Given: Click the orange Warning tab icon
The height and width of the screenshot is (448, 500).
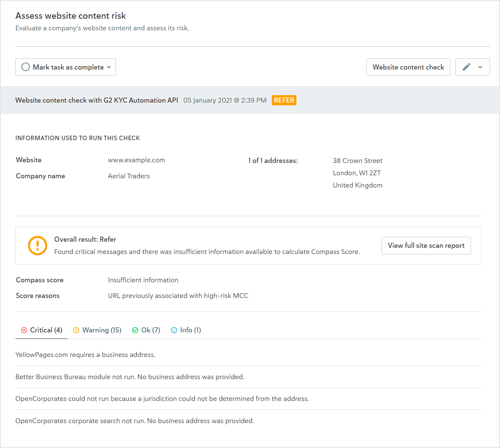Looking at the screenshot, I should click(x=76, y=330).
